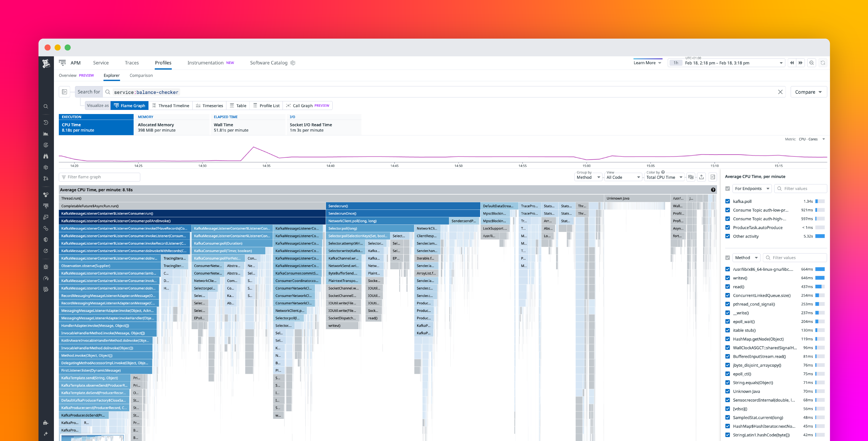Expand the Color by Total CPU Time dropdown

(664, 177)
